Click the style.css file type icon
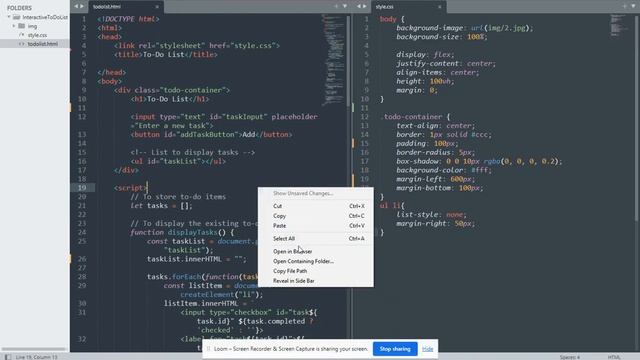The image size is (640, 360). pos(22,35)
